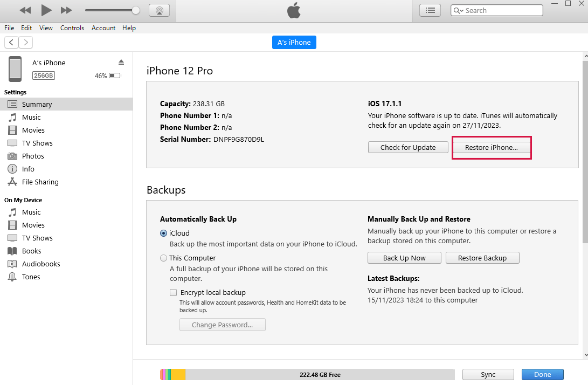Select iCloud backup radio button
This screenshot has width=588, height=385.
[163, 233]
